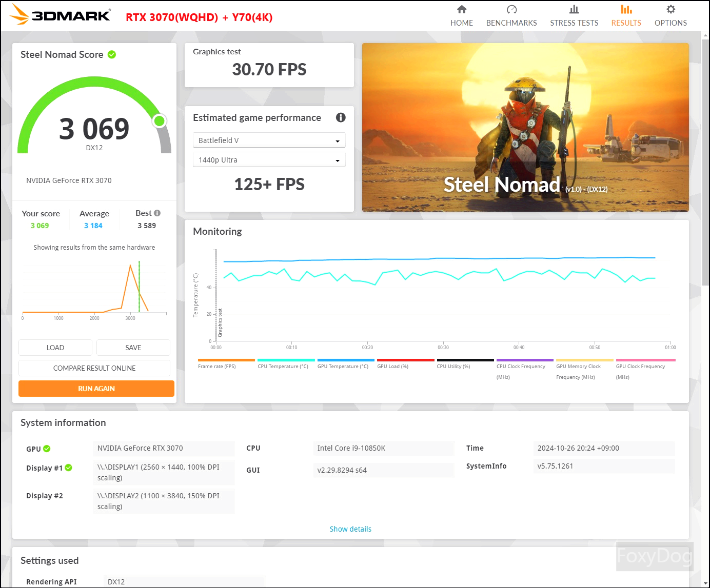Click info icon next to Best score

coord(157,213)
